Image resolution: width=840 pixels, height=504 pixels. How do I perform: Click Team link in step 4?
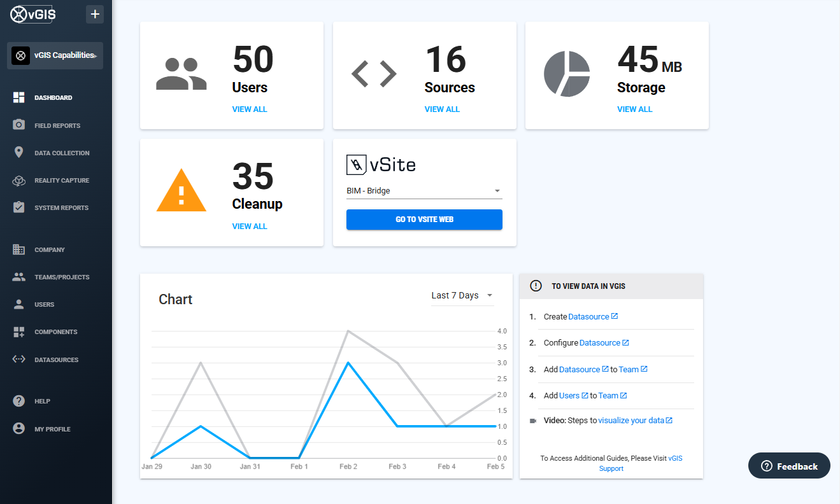click(613, 396)
